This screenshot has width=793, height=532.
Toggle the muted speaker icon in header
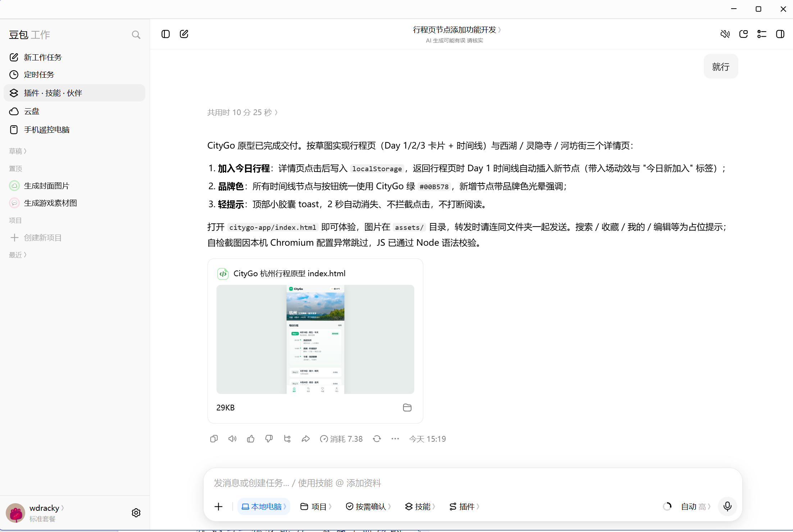coord(725,34)
